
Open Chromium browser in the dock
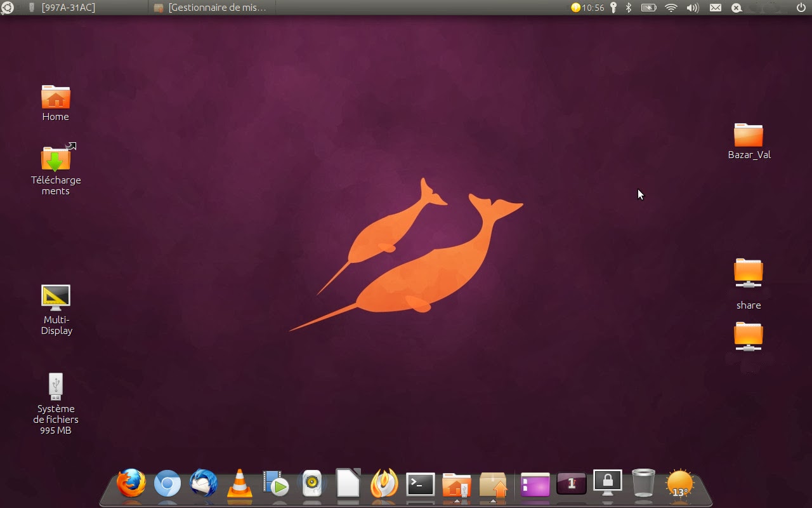tap(167, 485)
